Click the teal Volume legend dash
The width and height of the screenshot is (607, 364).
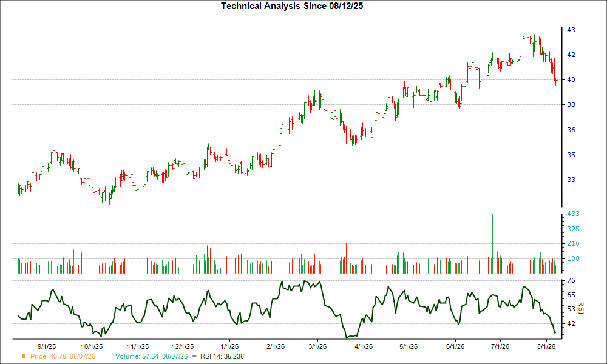pyautogui.click(x=109, y=356)
